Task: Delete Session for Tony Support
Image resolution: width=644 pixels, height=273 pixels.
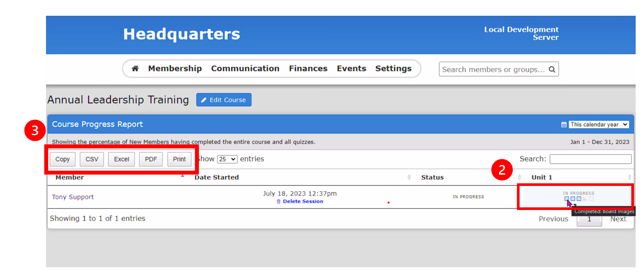Action: coord(302,202)
